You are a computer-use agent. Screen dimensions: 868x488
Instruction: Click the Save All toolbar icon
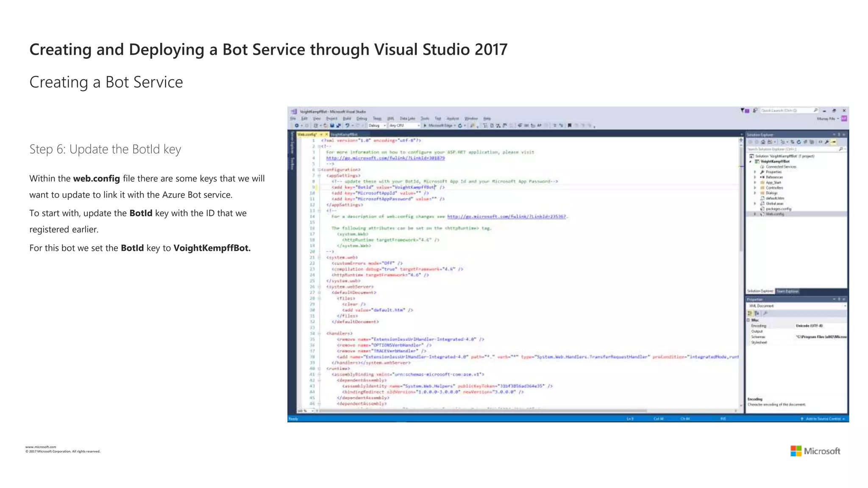point(339,125)
